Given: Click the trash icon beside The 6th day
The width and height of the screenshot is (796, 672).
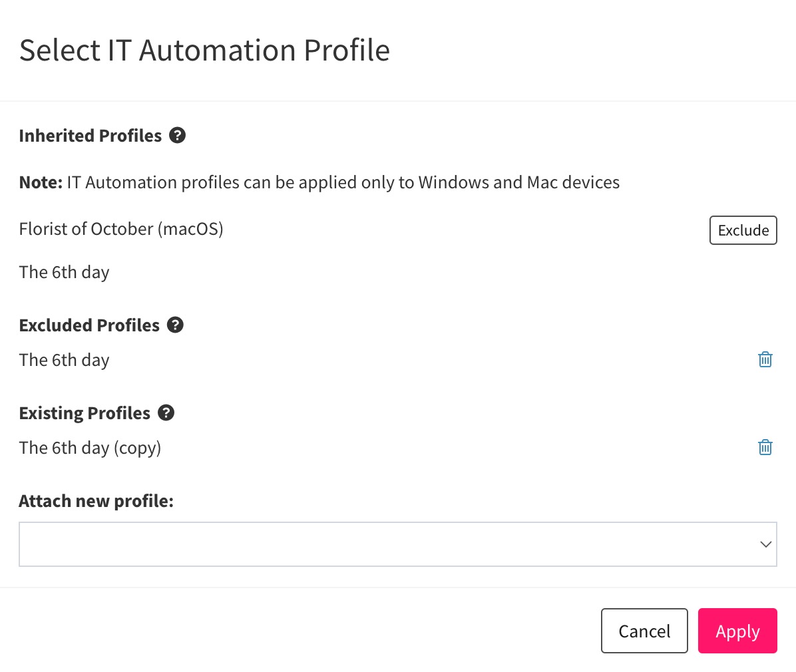Looking at the screenshot, I should (765, 359).
